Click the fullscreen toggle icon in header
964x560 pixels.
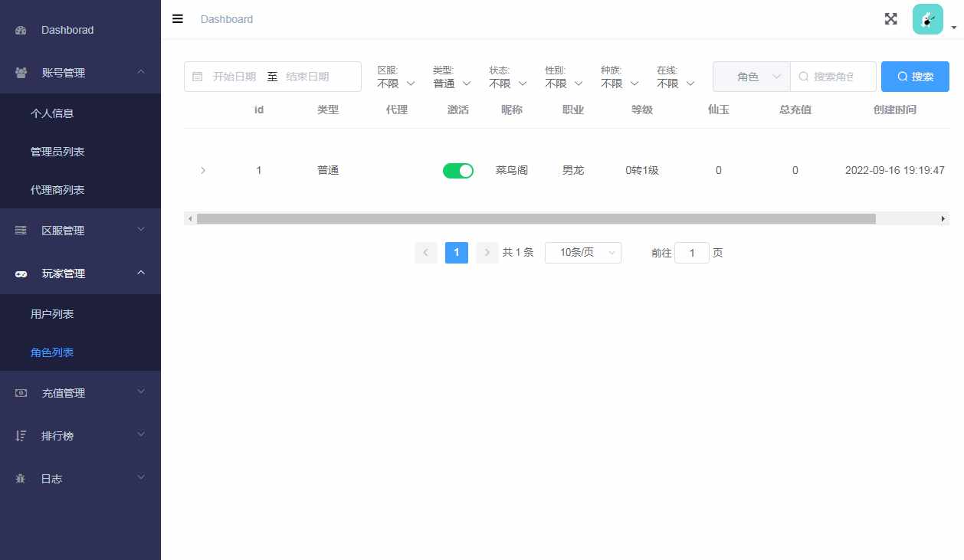890,18
